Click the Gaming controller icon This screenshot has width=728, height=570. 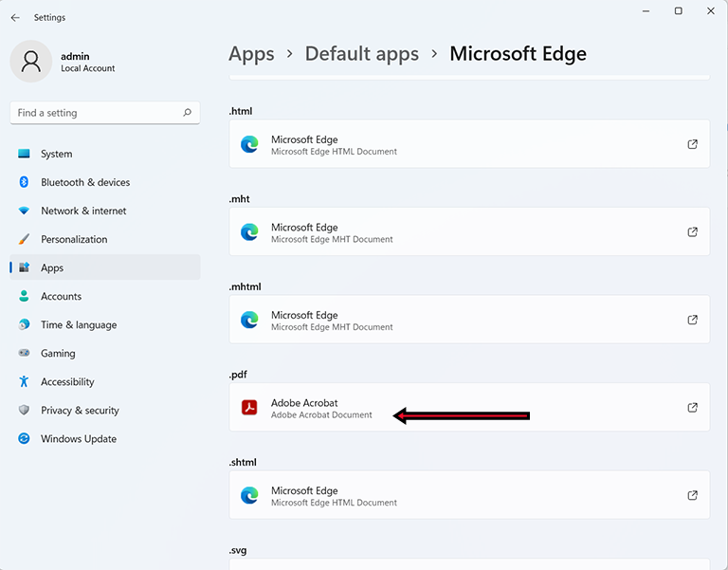coord(24,353)
